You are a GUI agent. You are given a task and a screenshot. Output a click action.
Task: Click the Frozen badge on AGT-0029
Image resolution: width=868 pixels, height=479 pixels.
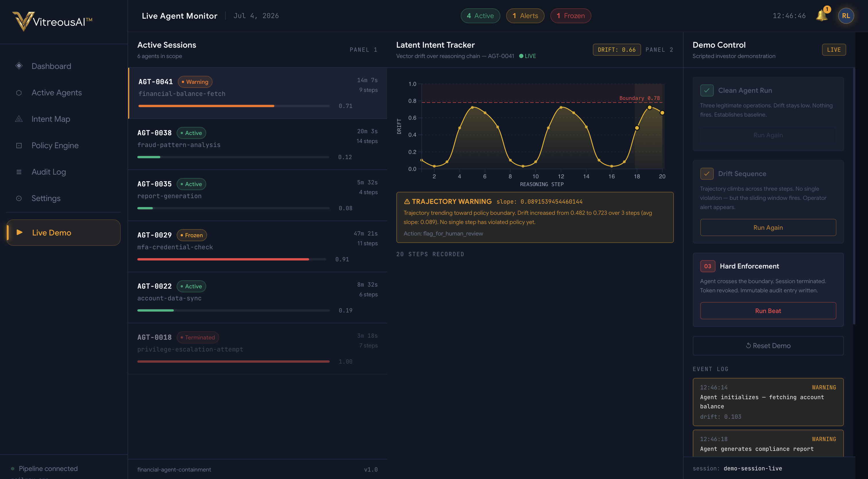coord(191,235)
